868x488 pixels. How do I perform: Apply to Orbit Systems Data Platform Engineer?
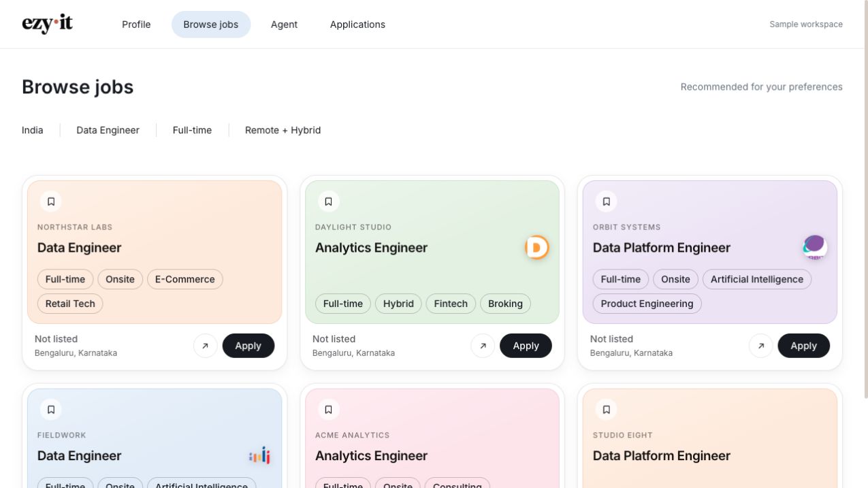click(804, 346)
